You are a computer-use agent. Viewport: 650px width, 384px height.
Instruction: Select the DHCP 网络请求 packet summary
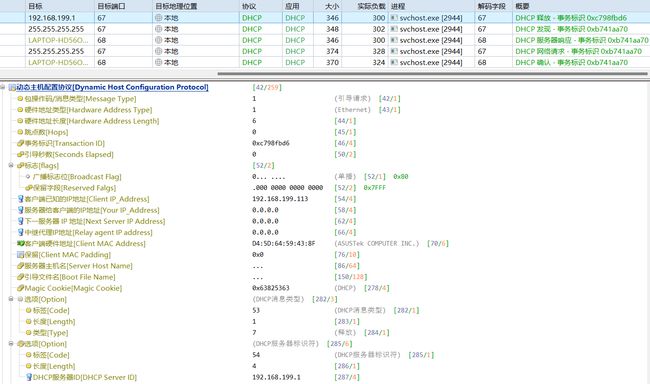point(578,51)
